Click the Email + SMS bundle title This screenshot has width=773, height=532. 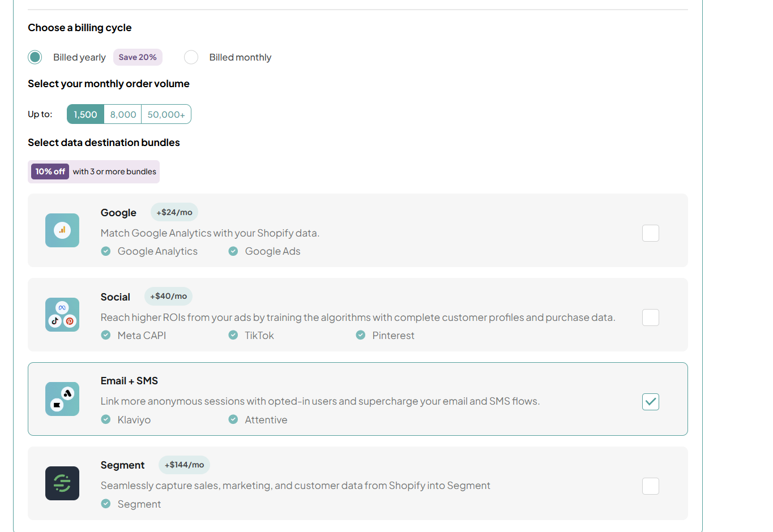click(x=129, y=381)
